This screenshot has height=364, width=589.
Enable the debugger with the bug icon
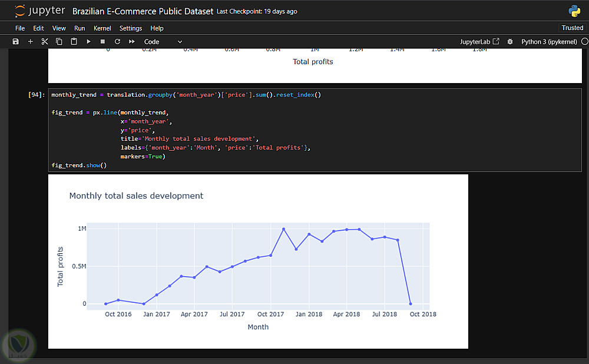coord(510,42)
